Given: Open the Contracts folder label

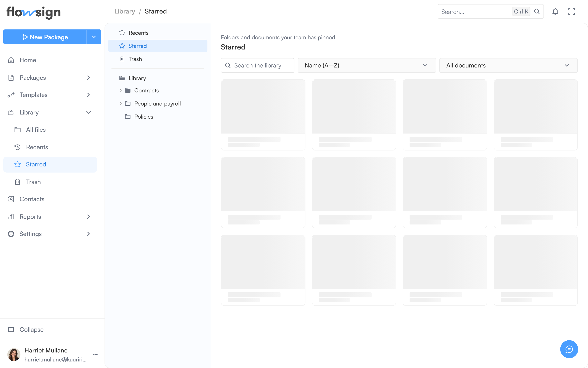Looking at the screenshot, I should click(147, 91).
